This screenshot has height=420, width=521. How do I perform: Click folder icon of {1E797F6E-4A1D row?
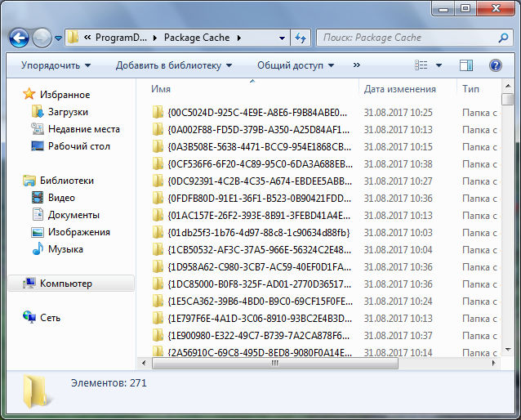158,318
